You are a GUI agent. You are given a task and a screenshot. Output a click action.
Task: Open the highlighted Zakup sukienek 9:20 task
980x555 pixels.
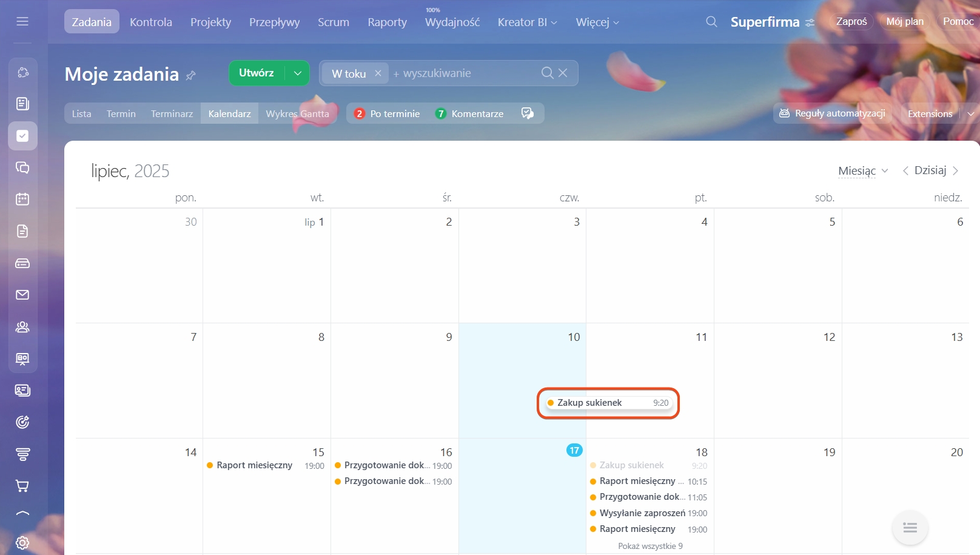click(x=608, y=403)
